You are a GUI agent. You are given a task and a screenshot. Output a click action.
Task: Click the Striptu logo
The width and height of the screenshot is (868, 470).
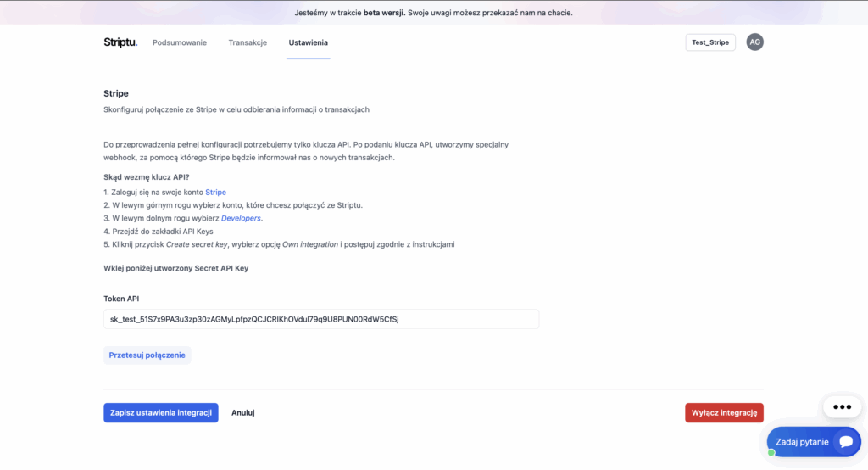120,42
